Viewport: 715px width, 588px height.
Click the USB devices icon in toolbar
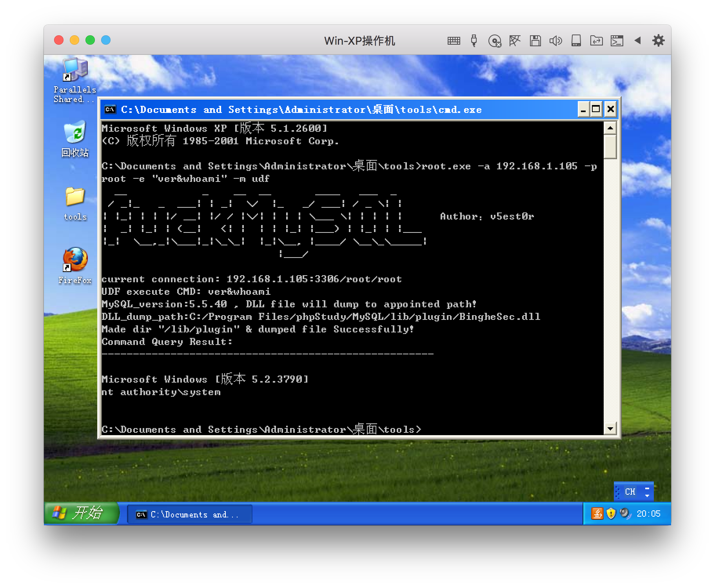pos(474,41)
